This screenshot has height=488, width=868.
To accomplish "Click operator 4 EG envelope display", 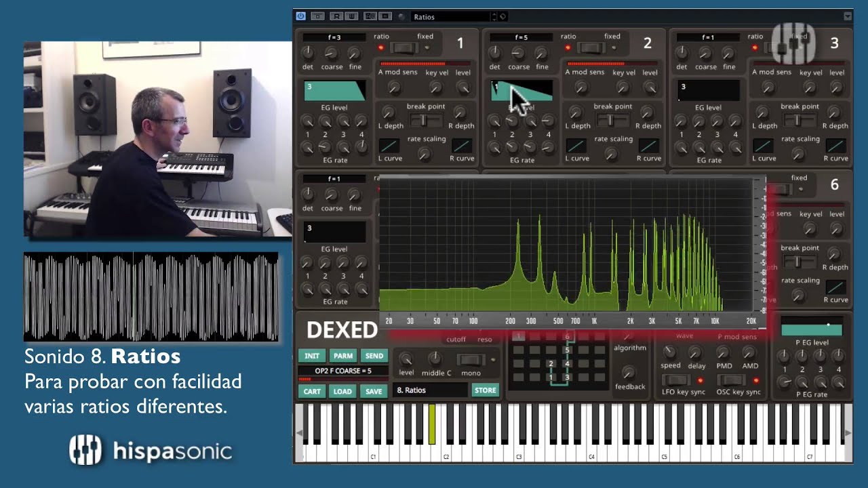I will coord(335,232).
